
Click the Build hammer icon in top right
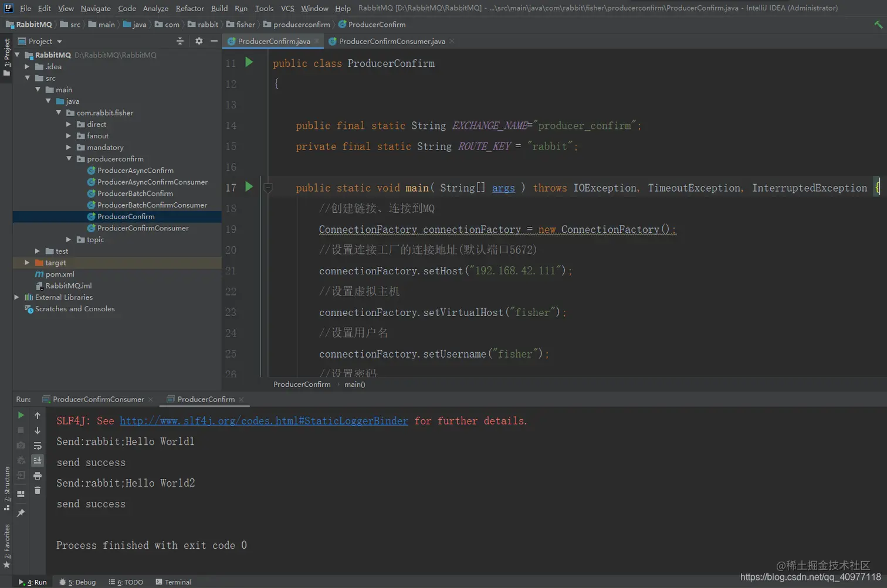878,24
